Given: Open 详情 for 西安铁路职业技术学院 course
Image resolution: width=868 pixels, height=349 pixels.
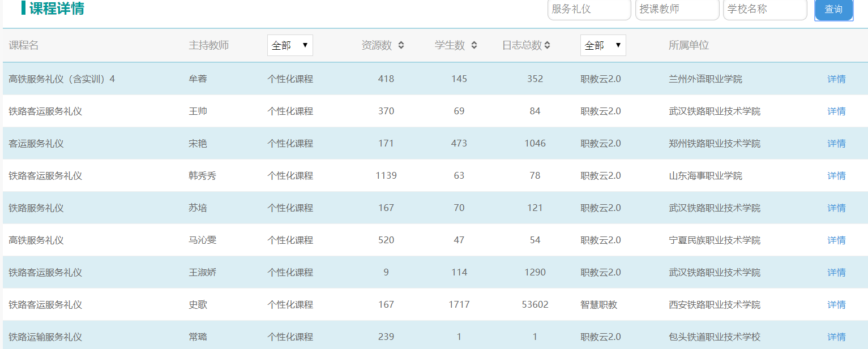Looking at the screenshot, I should coord(836,305).
